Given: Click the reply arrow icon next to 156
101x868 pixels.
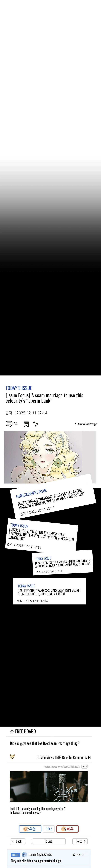Looking at the screenshot, I should [83, 855].
